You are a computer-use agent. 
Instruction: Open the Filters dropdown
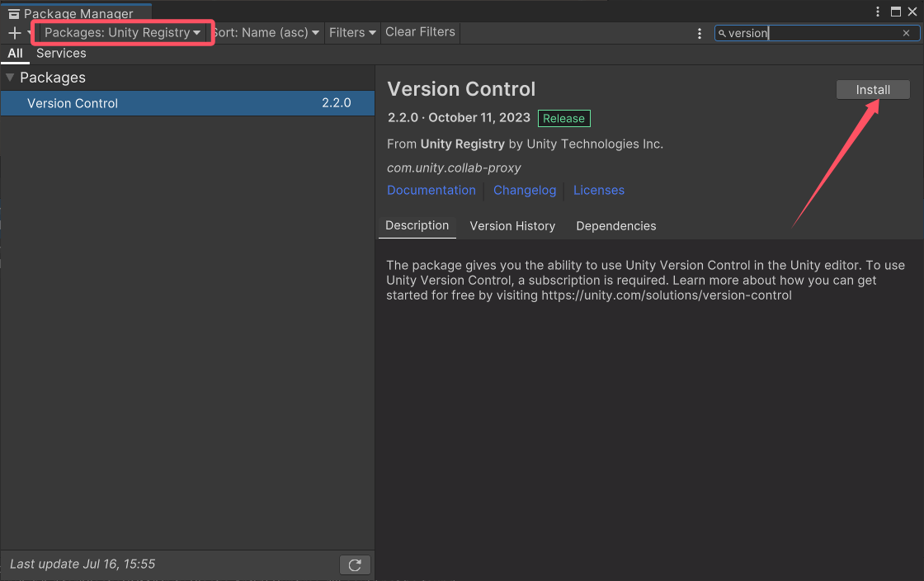[352, 32]
